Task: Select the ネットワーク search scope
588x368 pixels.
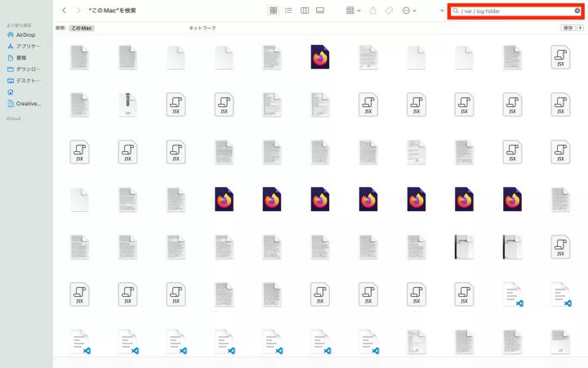Action: 203,28
